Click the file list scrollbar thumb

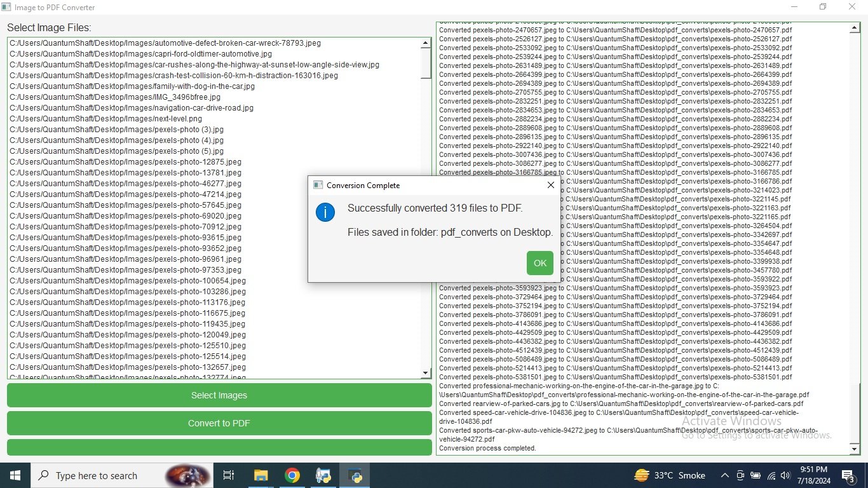tap(426, 64)
